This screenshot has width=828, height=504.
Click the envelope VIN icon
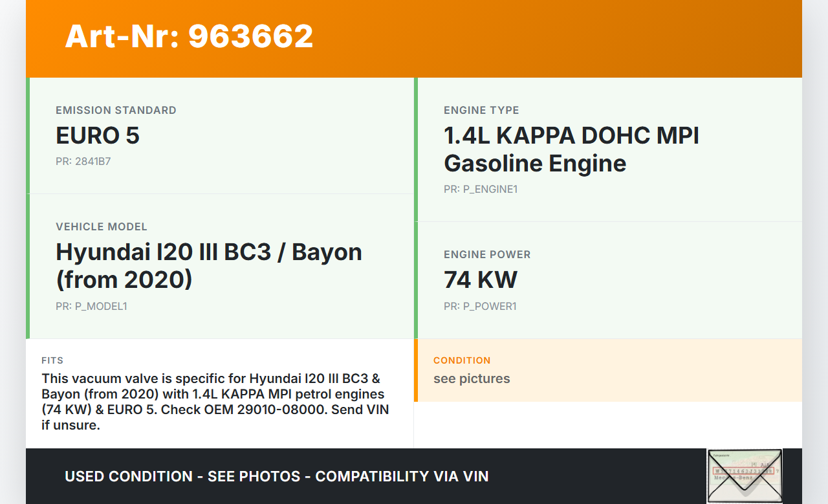click(744, 476)
